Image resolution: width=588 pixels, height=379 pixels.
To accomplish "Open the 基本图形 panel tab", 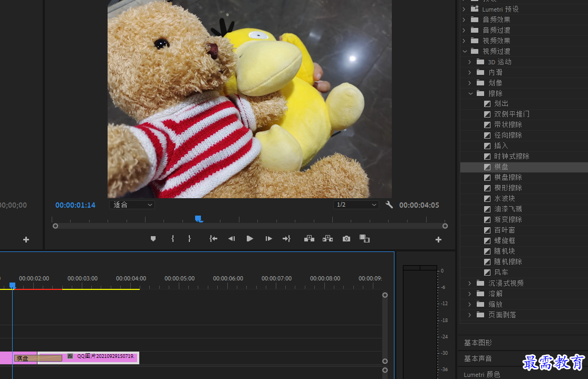I will [478, 343].
